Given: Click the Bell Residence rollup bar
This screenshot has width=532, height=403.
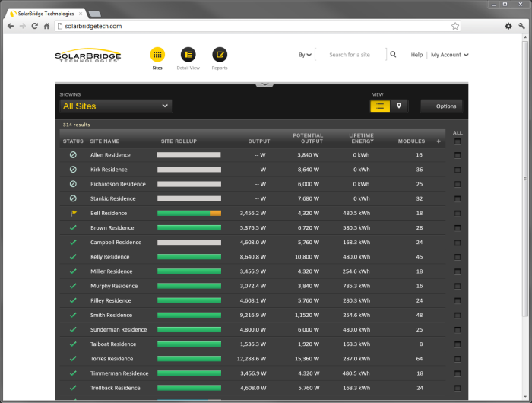Looking at the screenshot, I should (x=188, y=214).
